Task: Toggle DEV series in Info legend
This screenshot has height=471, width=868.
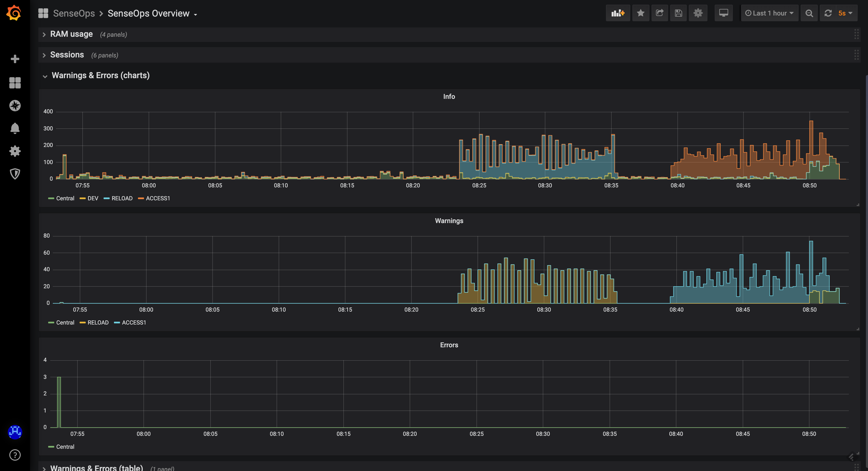Action: pos(93,198)
